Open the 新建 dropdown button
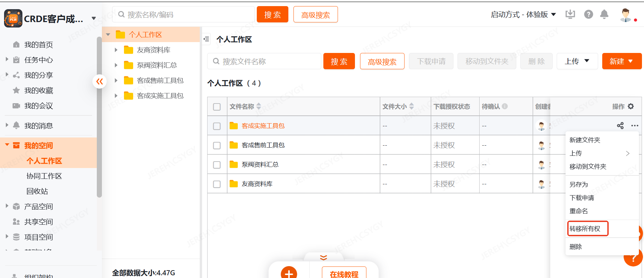 pos(621,61)
